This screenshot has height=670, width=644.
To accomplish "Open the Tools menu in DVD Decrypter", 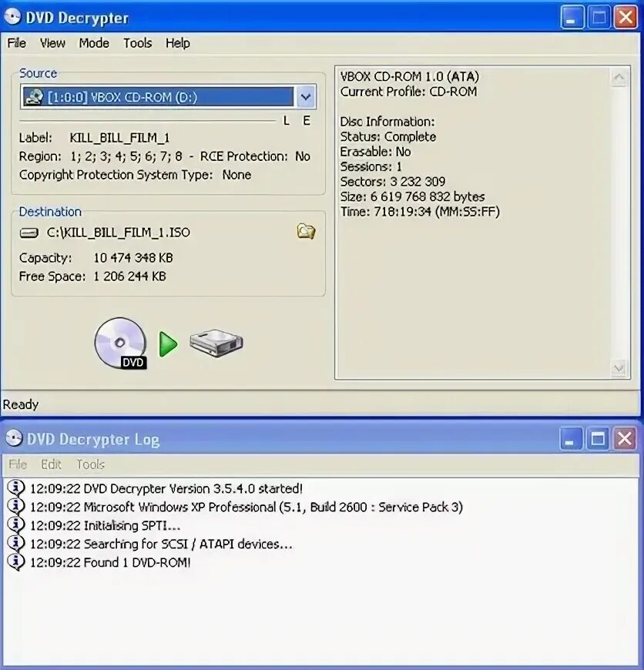I will 138,43.
